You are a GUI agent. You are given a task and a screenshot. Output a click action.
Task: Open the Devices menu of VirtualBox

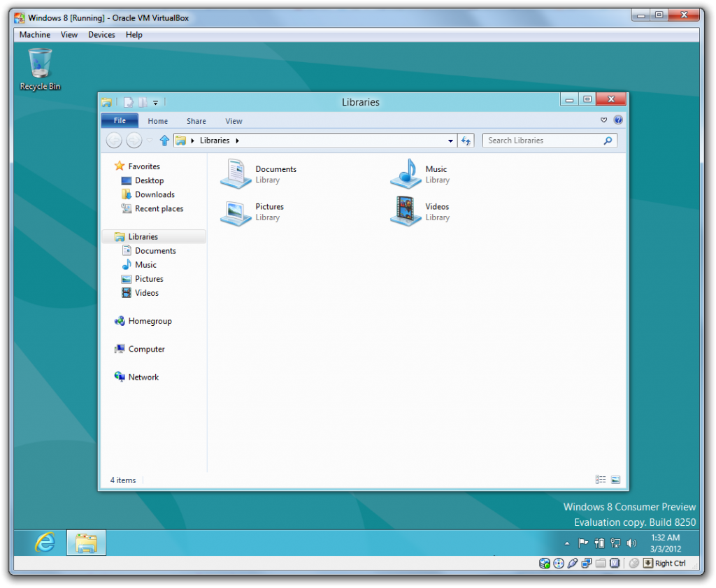tap(101, 34)
